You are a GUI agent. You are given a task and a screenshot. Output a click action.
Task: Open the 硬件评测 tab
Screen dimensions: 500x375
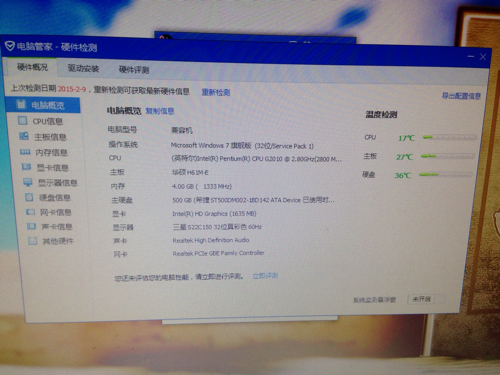click(134, 70)
